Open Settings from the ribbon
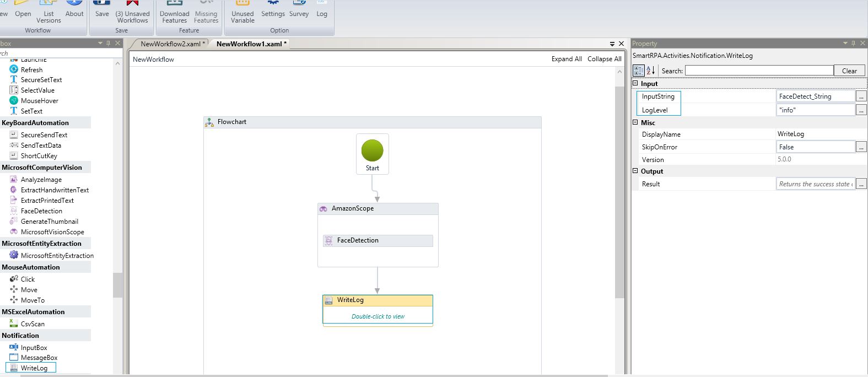 (x=273, y=9)
